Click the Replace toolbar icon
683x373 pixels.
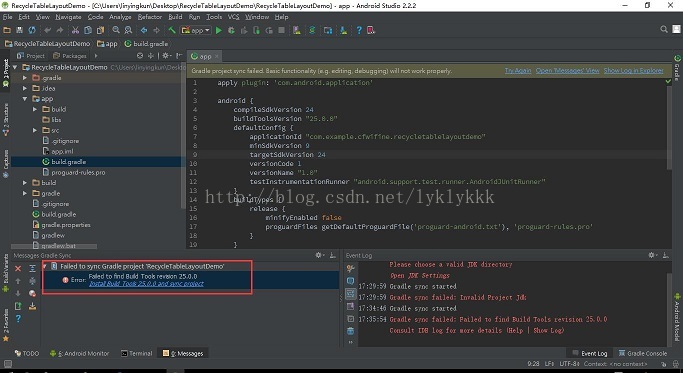128,30
